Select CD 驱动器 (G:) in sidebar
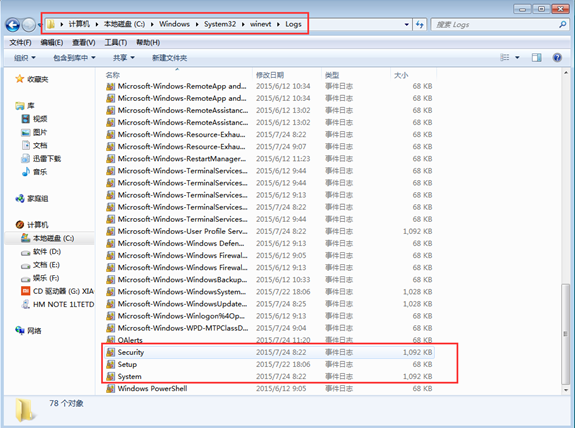 pos(57,291)
